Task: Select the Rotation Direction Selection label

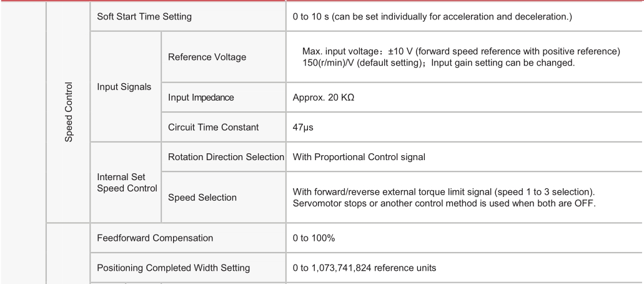Action: (x=226, y=157)
